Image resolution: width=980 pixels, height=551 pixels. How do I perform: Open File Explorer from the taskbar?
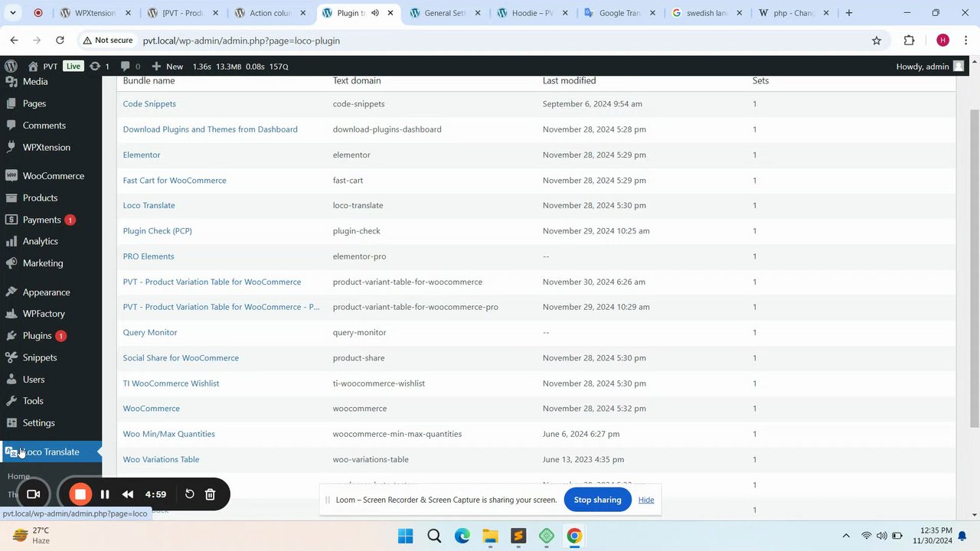pyautogui.click(x=490, y=536)
